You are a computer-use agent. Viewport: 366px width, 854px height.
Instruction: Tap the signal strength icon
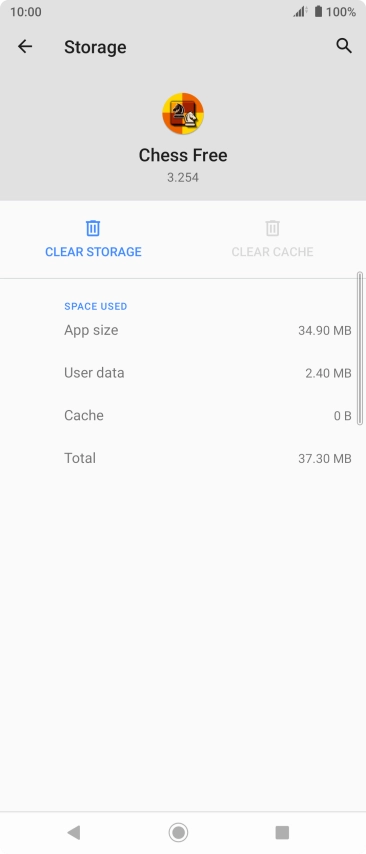pos(300,11)
